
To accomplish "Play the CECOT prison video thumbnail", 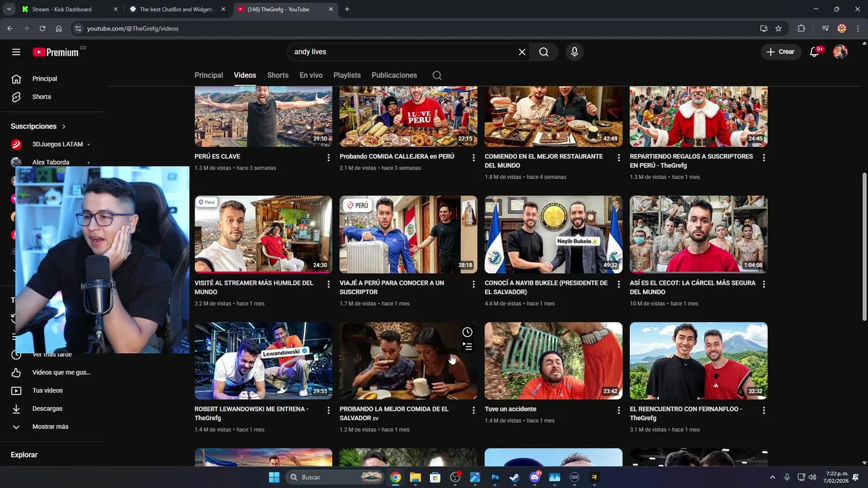I will [698, 235].
